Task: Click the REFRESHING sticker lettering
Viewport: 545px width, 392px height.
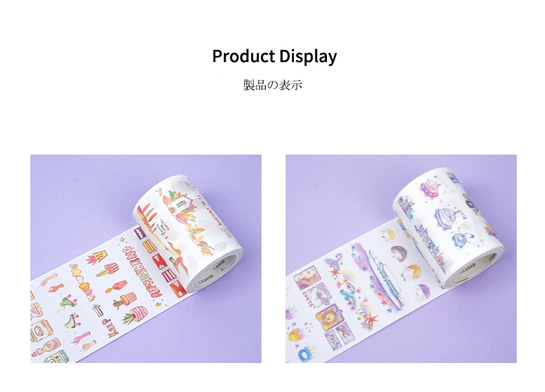Action: click(143, 271)
